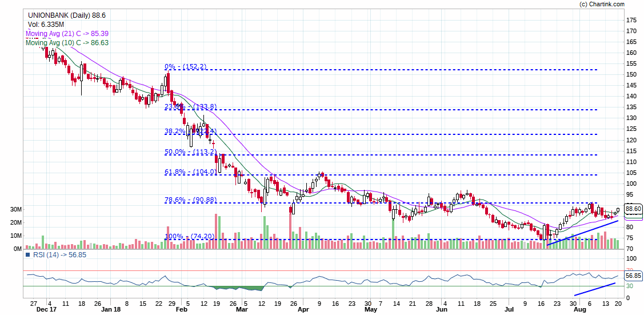Click the RSI (14) -> 56.85 label
Image resolution: width=644 pixels, height=315 pixels.
tap(59, 254)
